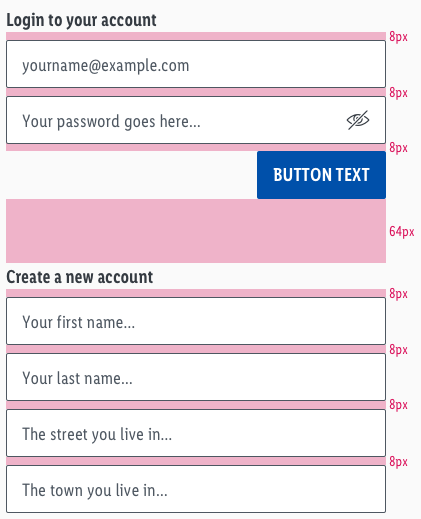Click the pink spacer between email and password fields
The height and width of the screenshot is (519, 421).
[196, 92]
